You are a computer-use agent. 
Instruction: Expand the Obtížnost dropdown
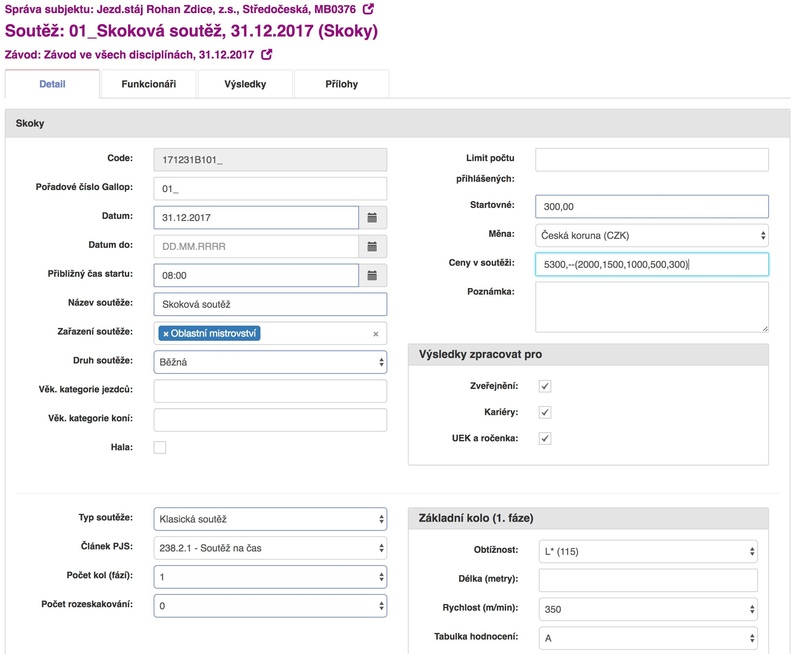(x=648, y=552)
